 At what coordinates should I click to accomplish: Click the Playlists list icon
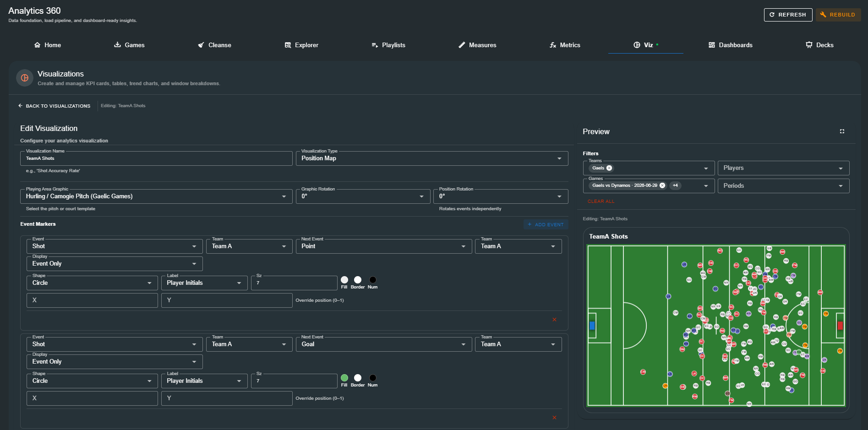coord(375,45)
